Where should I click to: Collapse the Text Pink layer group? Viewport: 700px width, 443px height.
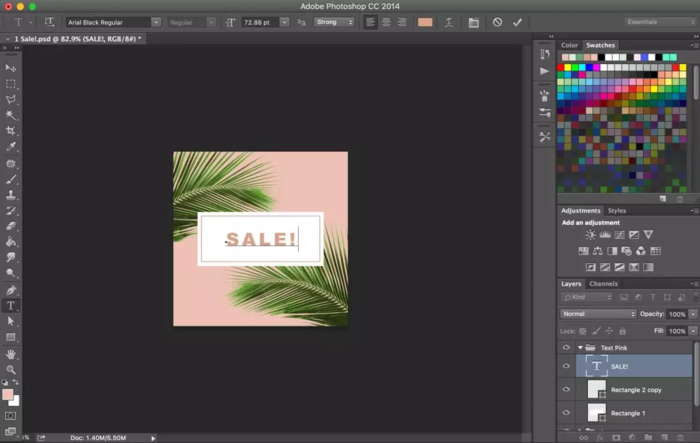580,347
